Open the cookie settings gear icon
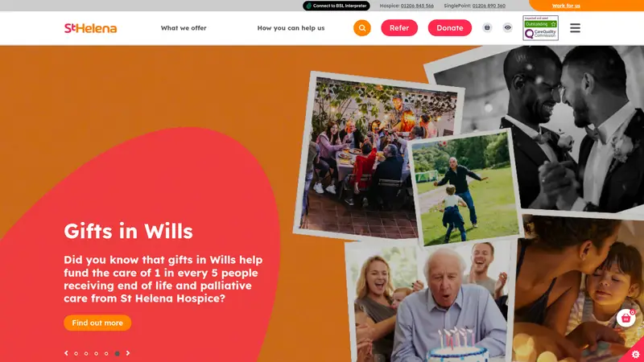644x362 pixels. click(x=636, y=354)
